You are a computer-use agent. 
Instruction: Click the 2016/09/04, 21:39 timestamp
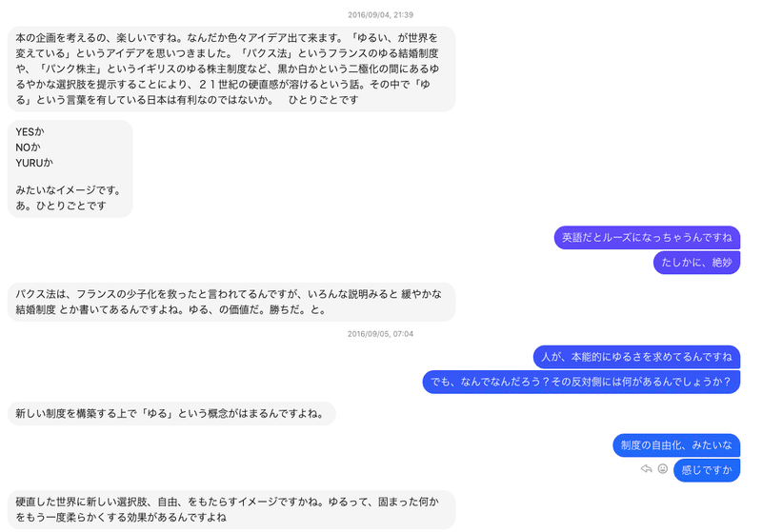(x=380, y=15)
